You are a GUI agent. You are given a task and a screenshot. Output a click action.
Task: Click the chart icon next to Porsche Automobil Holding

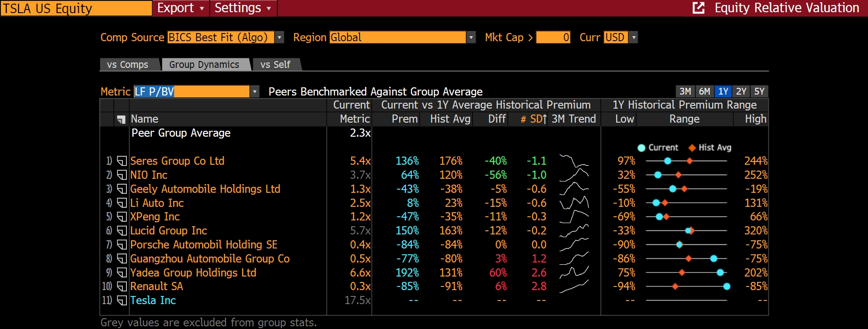(x=121, y=245)
